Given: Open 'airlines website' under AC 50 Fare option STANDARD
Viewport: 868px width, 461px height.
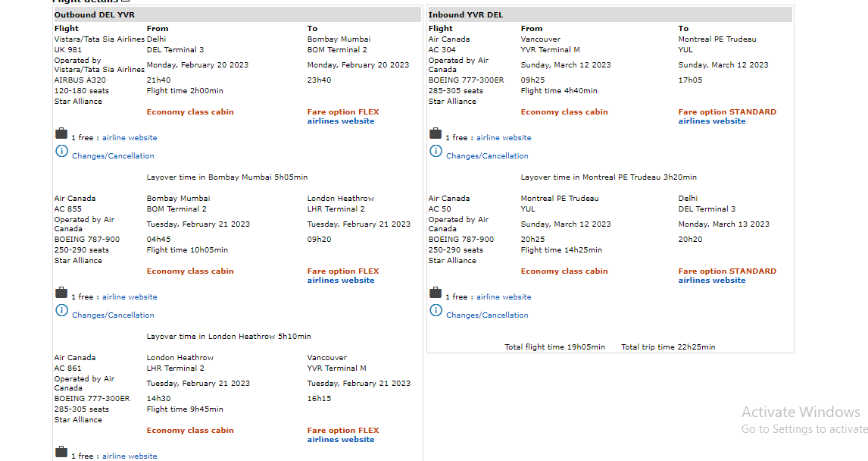Looking at the screenshot, I should 711,281.
